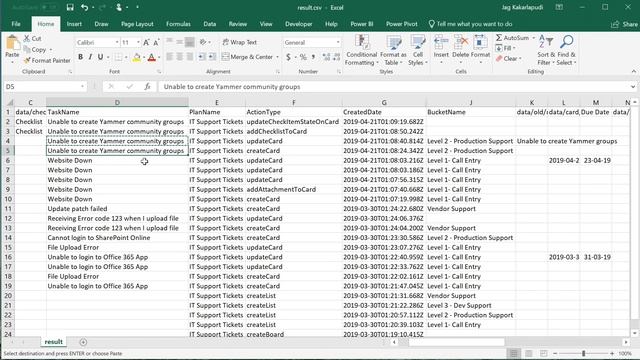Click the Delete cells icon
The width and height of the screenshot is (640, 360).
pos(460,42)
